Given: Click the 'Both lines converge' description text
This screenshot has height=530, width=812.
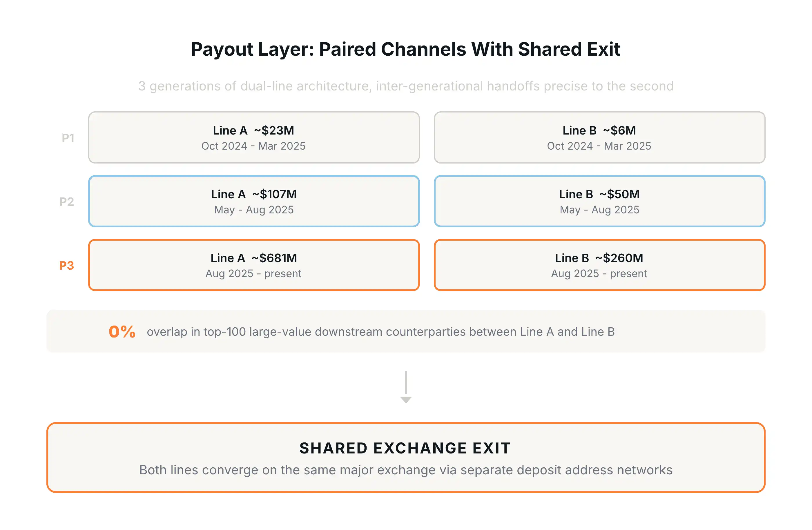Looking at the screenshot, I should click(406, 470).
